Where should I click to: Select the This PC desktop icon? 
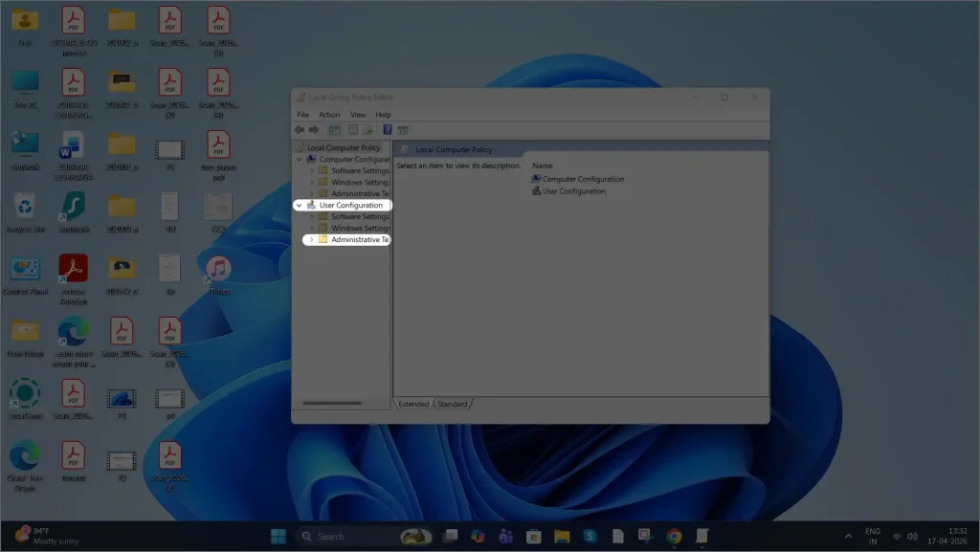point(25,90)
